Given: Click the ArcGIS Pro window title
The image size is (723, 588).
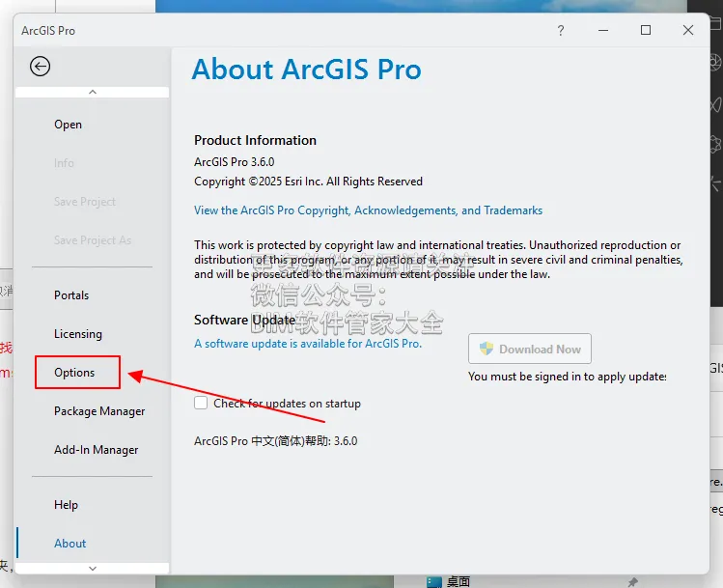Looking at the screenshot, I should (48, 31).
